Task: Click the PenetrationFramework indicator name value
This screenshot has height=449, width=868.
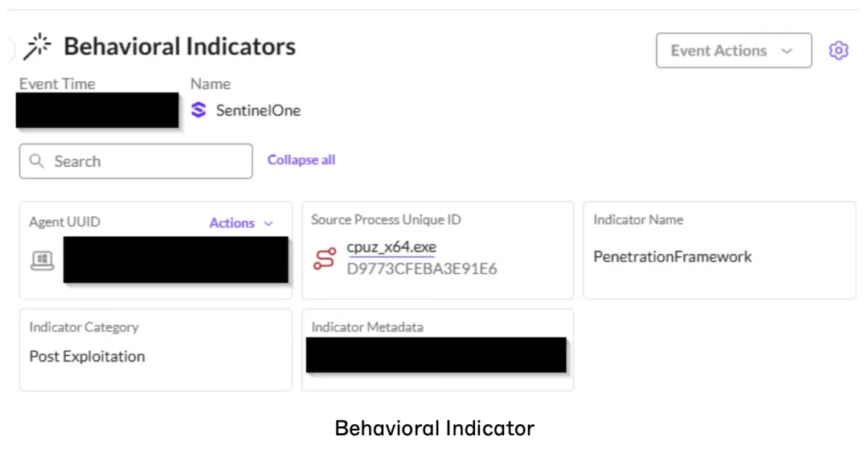Action: 672,257
